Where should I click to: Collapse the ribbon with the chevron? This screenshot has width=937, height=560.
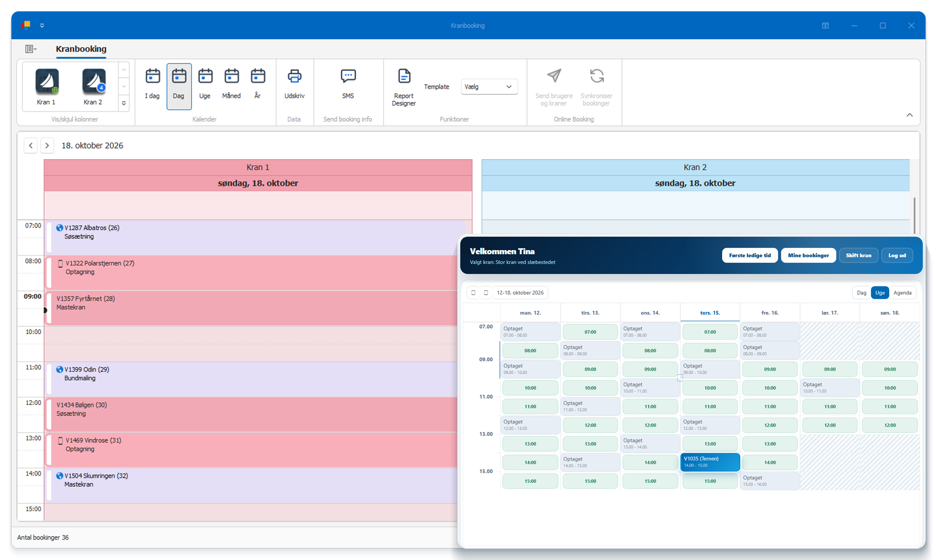tap(910, 115)
